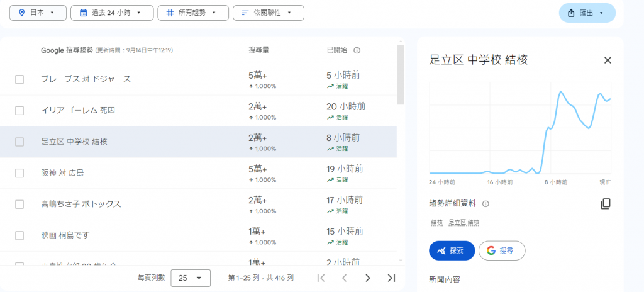644x292 pixels.
Task: Select the 映画 桐島です trend row
Action: click(x=198, y=235)
